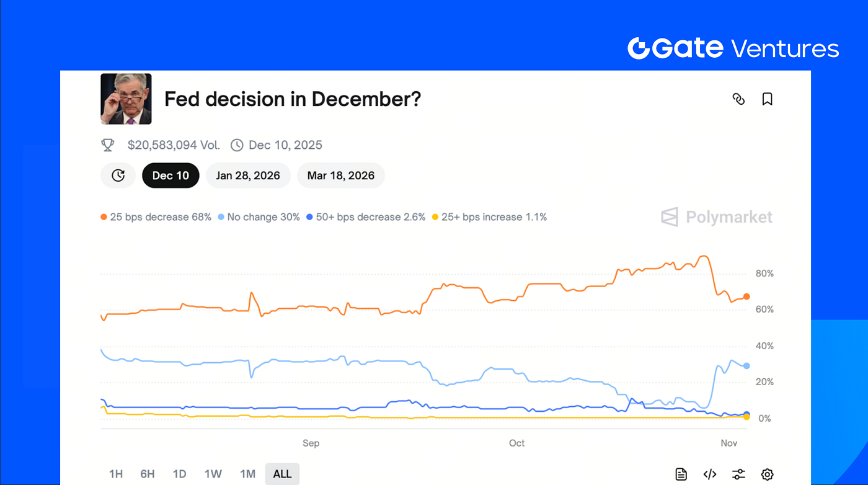
Task: Click the orange 25 bps decrease legend dot
Action: 104,217
